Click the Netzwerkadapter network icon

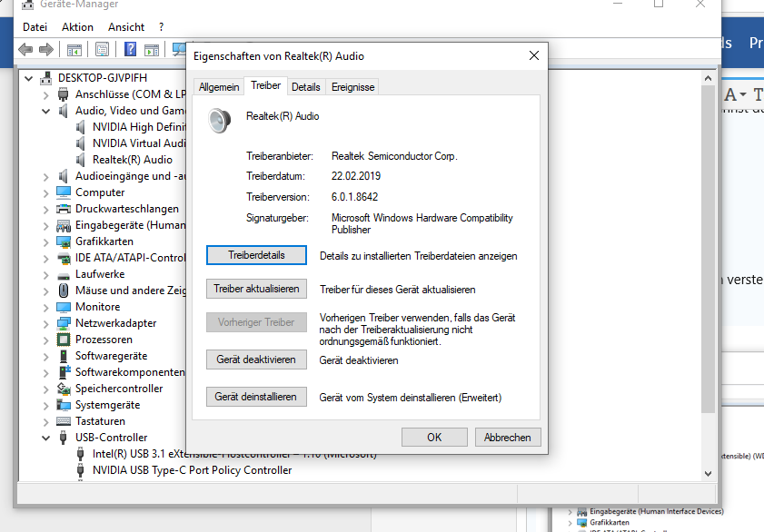point(64,323)
